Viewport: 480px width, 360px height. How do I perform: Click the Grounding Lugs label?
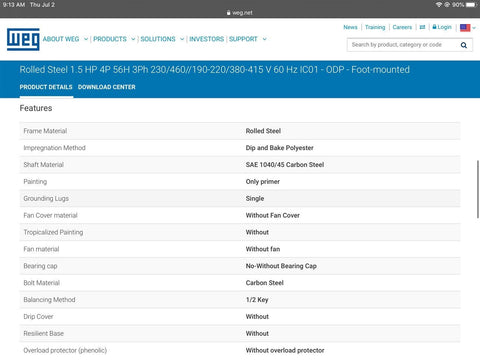pos(46,199)
